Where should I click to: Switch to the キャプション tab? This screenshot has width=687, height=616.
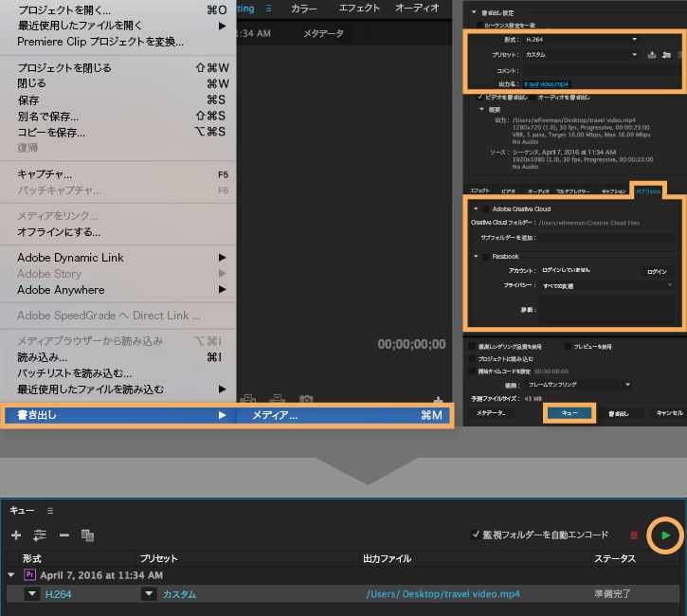tap(614, 191)
